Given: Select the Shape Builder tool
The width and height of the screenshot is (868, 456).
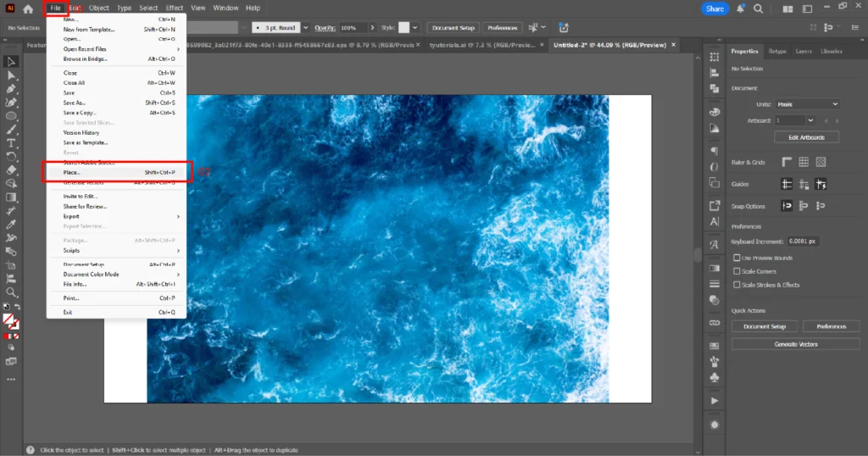Looking at the screenshot, I should (10, 184).
